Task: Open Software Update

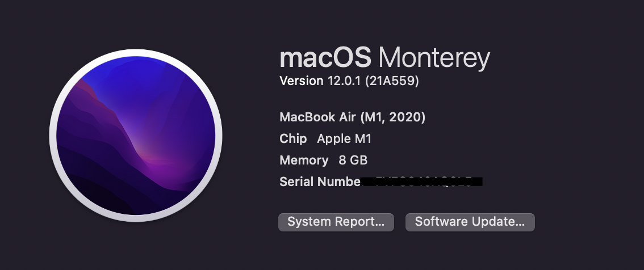Action: 470,222
